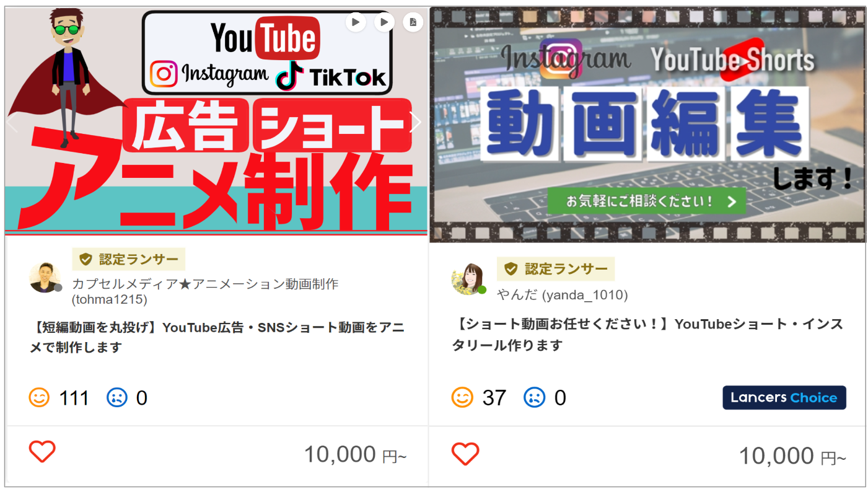Open 【短編動画を丸投げ】 listing title
The width and height of the screenshot is (868, 489).
pyautogui.click(x=217, y=337)
